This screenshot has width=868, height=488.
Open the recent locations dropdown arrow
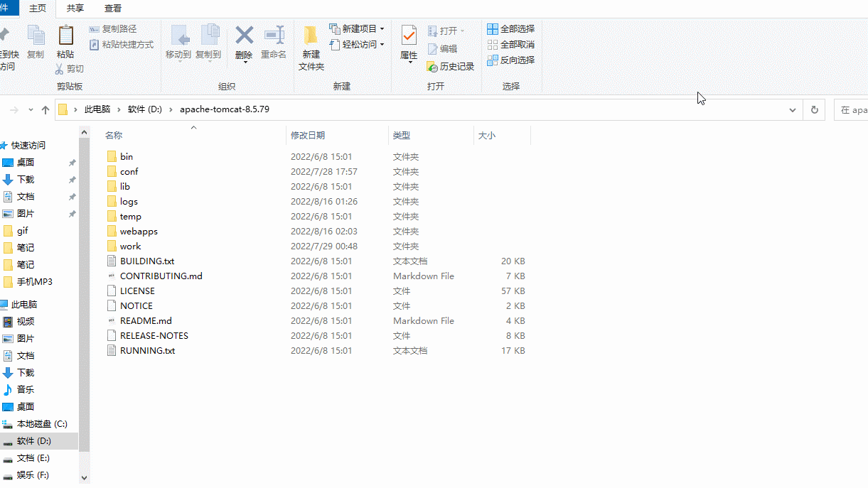click(x=31, y=110)
